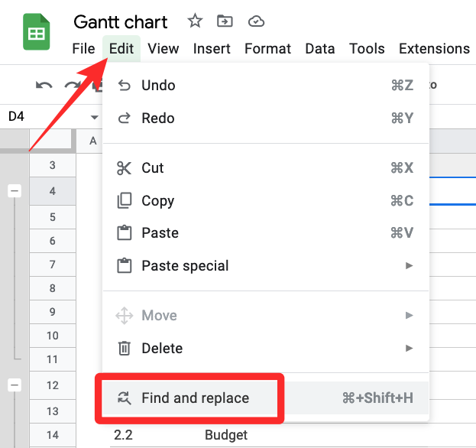Image resolution: width=476 pixels, height=448 pixels.
Task: Select row 13 header
Action: 53,411
